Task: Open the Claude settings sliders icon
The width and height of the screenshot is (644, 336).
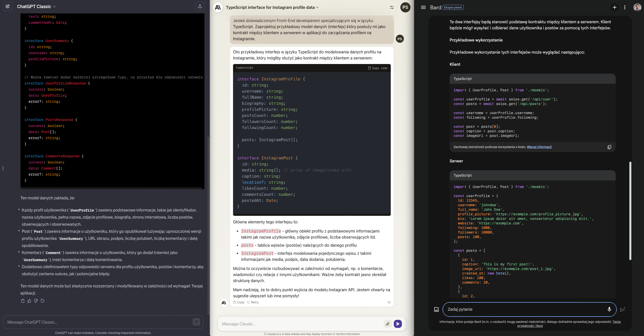Action: [392, 7]
